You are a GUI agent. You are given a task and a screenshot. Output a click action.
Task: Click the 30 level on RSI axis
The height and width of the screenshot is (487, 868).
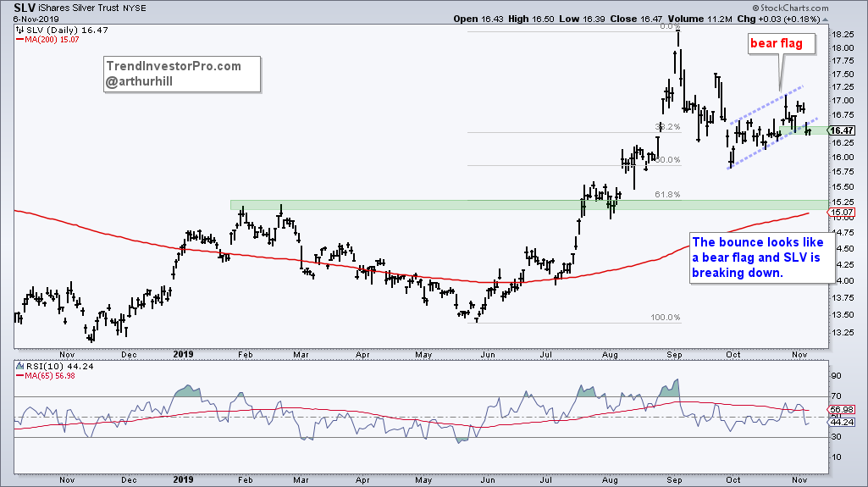pos(837,437)
